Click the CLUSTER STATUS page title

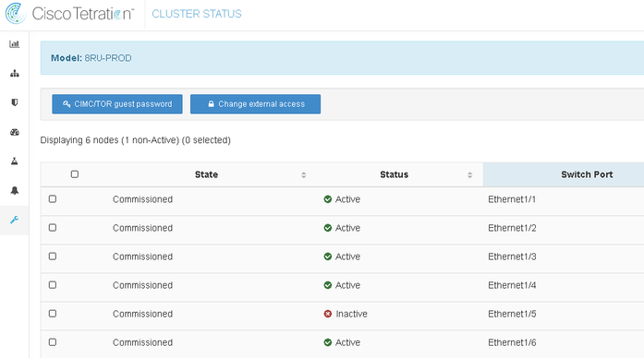(197, 14)
